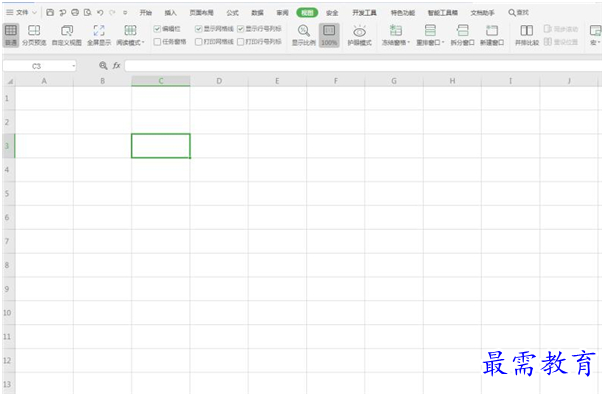Click the Freeze Panes (冻结窗格) icon
Image resolution: width=604 pixels, height=395 pixels.
[395, 30]
